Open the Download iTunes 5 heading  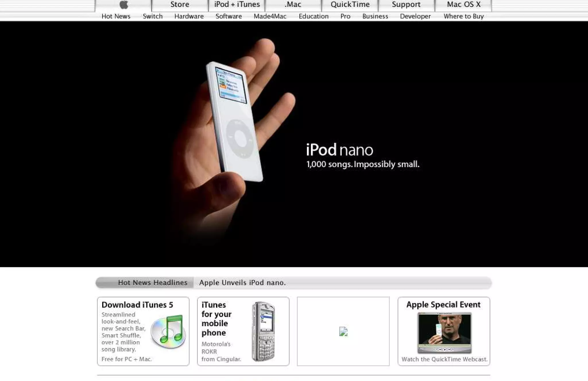[x=137, y=305]
